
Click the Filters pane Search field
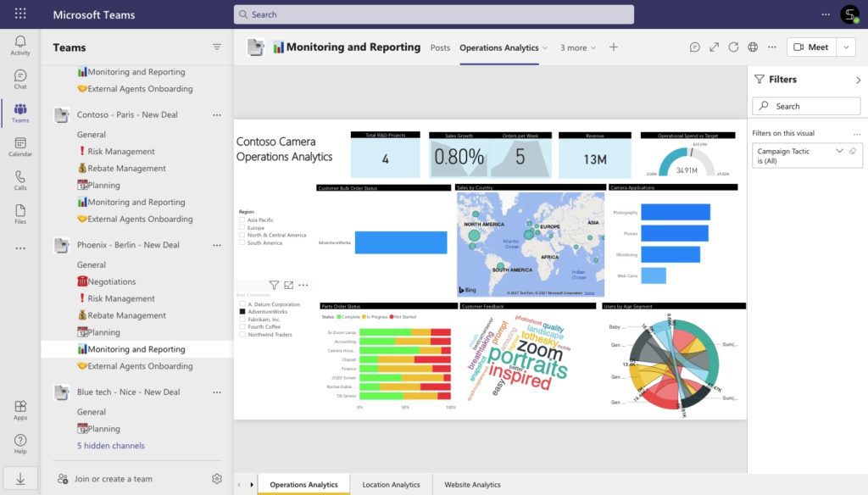[807, 106]
